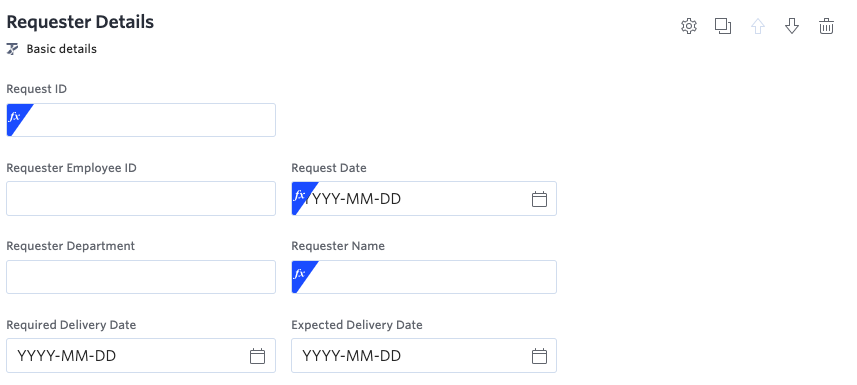
Task: Open section settings gear icon
Action: 689,26
